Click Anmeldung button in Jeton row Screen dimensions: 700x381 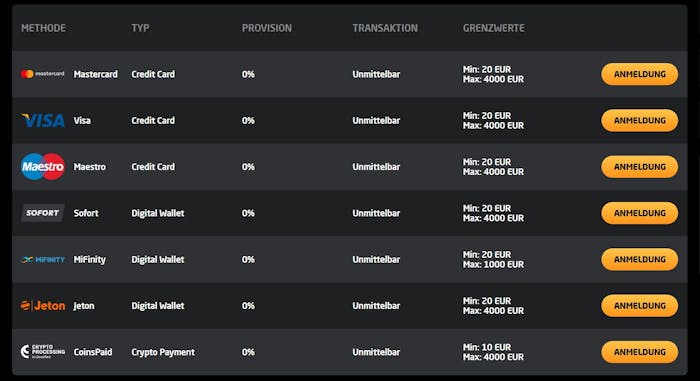pyautogui.click(x=639, y=306)
